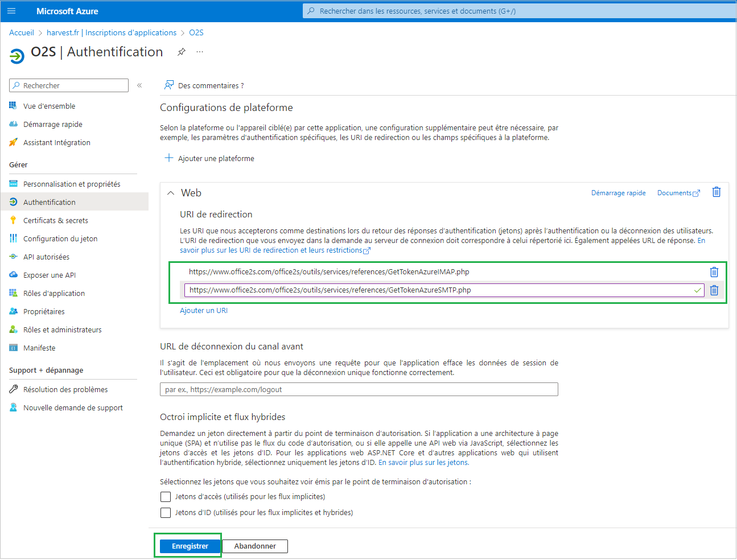Click the feedback icon Des commentaires
The image size is (737, 560).
tap(169, 85)
